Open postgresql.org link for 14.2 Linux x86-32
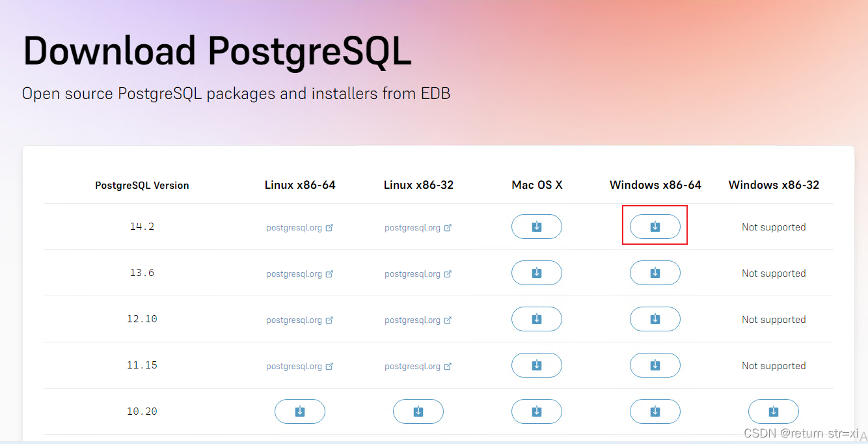The width and height of the screenshot is (868, 444). coord(418,228)
